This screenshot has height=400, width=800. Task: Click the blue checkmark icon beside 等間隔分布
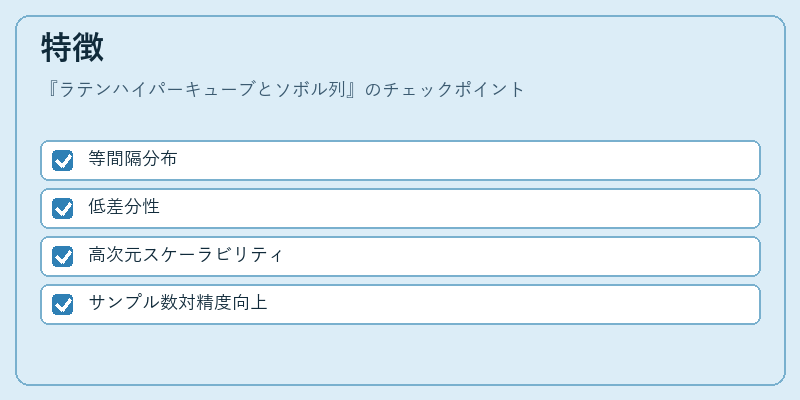[62, 161]
